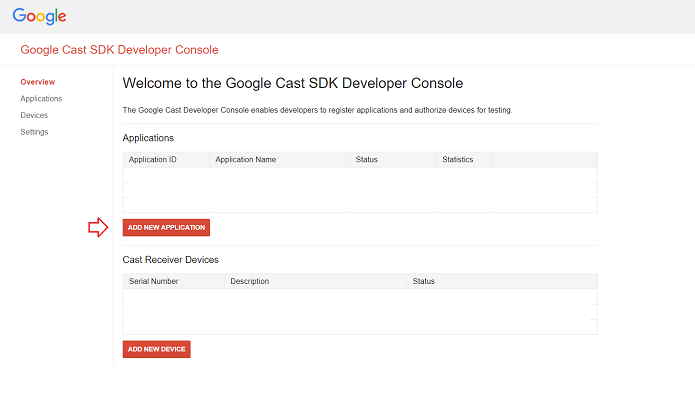Select Overview in the left sidebar

pos(37,82)
